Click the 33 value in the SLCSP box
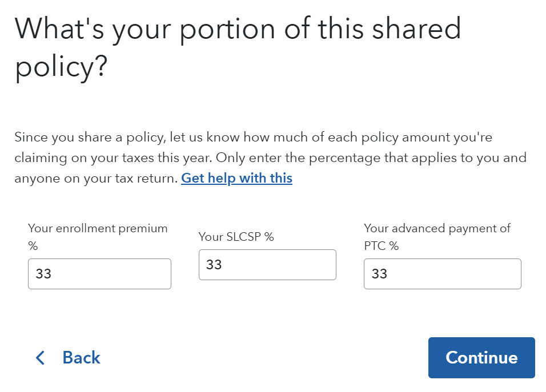The image size is (546, 392). 214,265
